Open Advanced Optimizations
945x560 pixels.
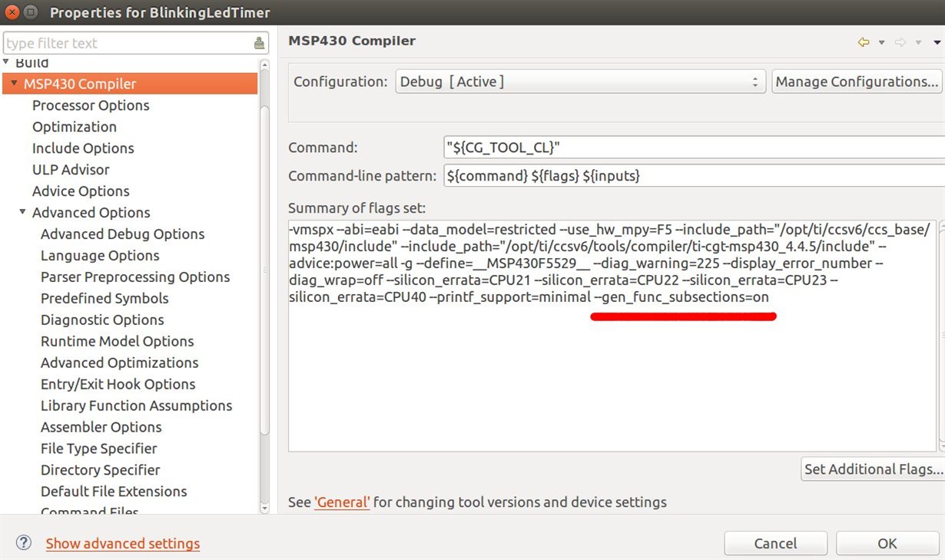pyautogui.click(x=120, y=363)
